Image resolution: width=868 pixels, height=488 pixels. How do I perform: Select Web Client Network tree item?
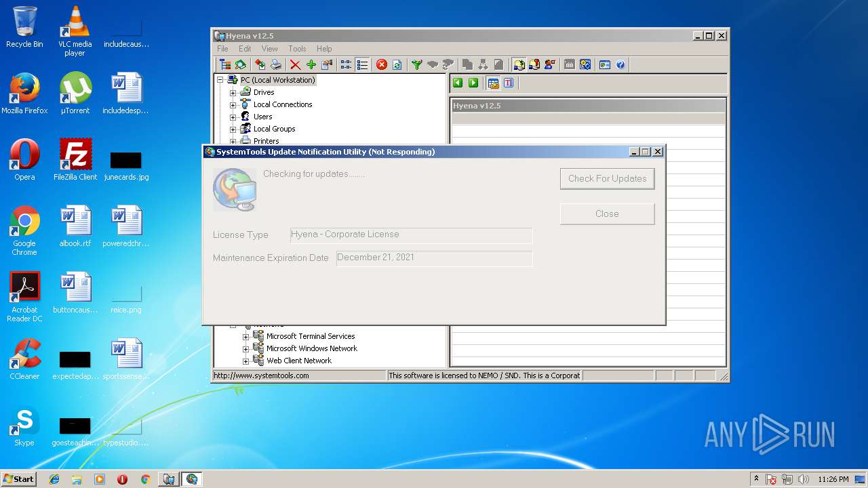coord(299,361)
